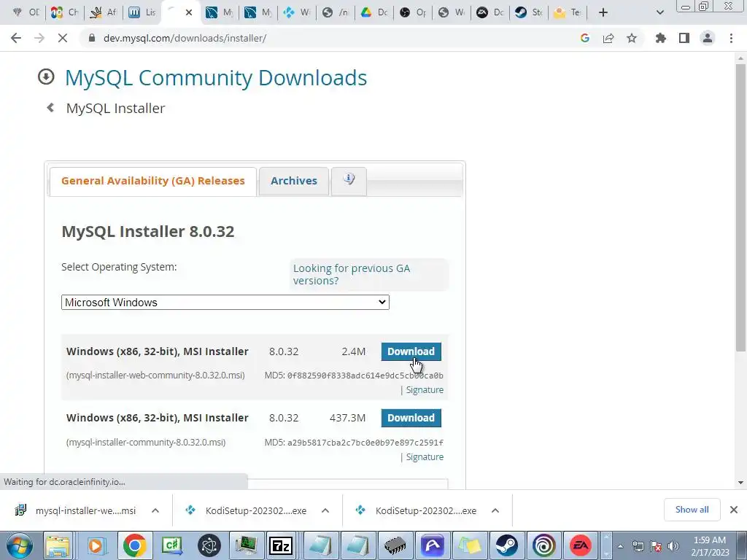The width and height of the screenshot is (747, 560).
Task: Open Sticky Notes from taskbar
Action: pos(470,545)
